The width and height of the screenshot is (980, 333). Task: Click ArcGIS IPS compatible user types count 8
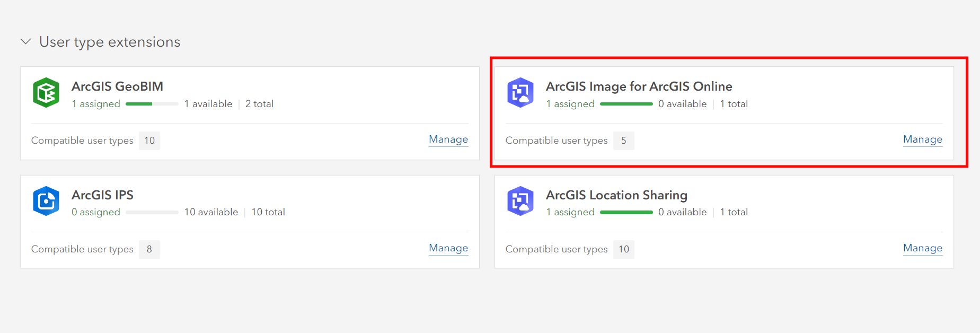click(x=149, y=249)
